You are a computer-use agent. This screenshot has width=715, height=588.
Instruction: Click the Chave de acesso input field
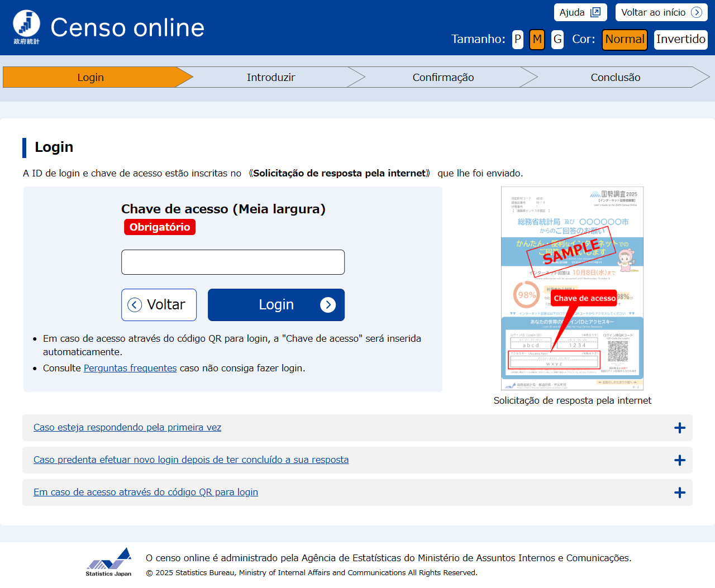[233, 262]
